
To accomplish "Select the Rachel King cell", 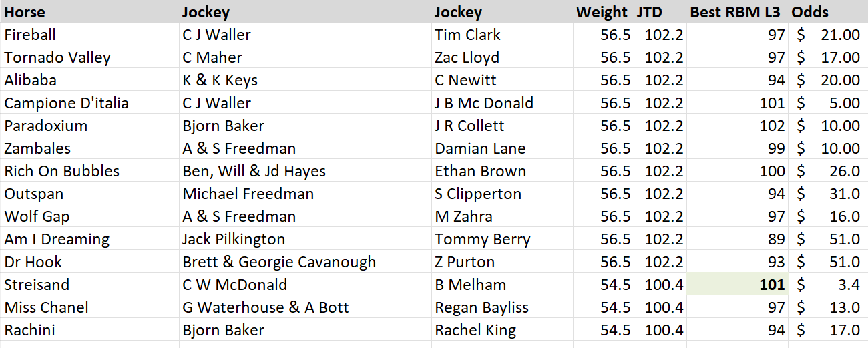I will (x=475, y=330).
